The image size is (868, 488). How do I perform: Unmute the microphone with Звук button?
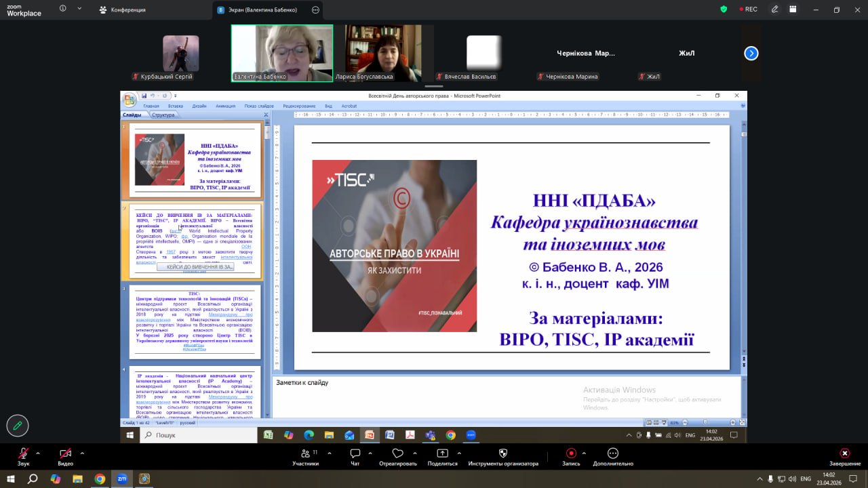click(24, 453)
